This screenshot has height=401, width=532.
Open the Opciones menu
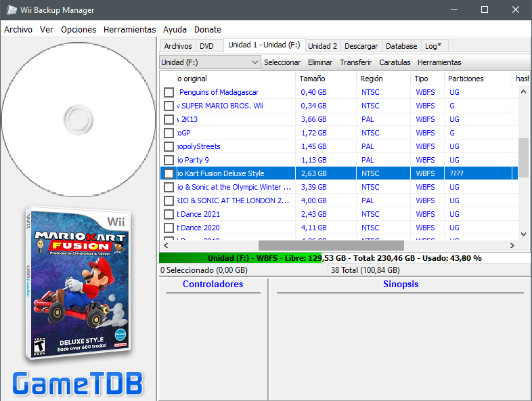coord(79,30)
